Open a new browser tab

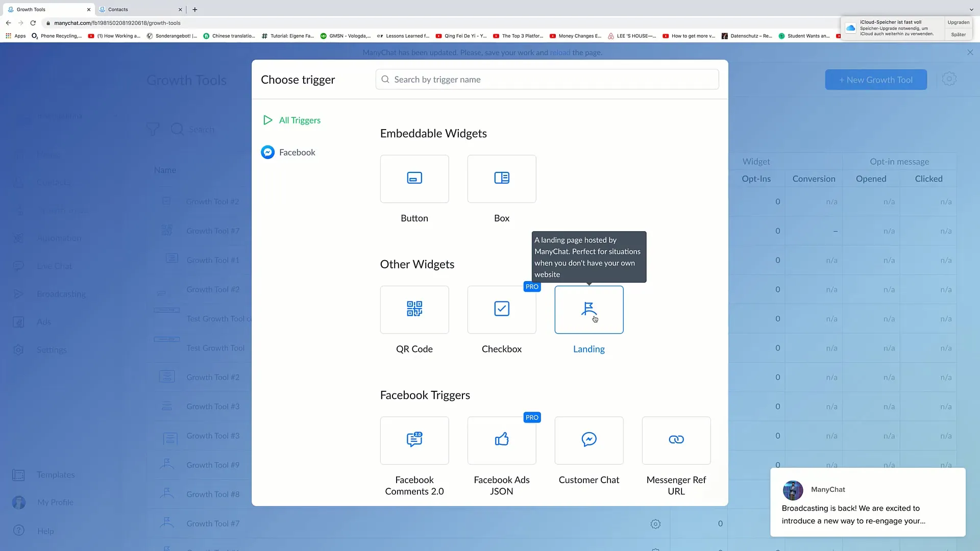pos(195,10)
